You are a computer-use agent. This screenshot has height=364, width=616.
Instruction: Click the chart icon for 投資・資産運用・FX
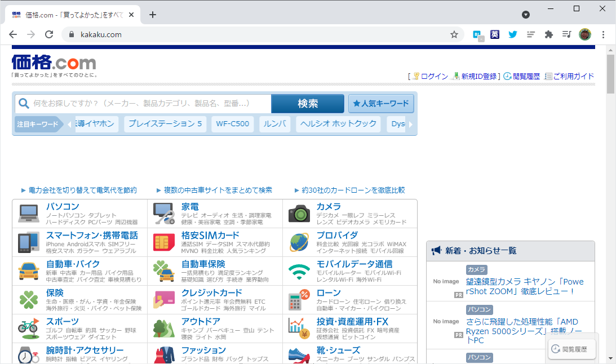tap(299, 329)
